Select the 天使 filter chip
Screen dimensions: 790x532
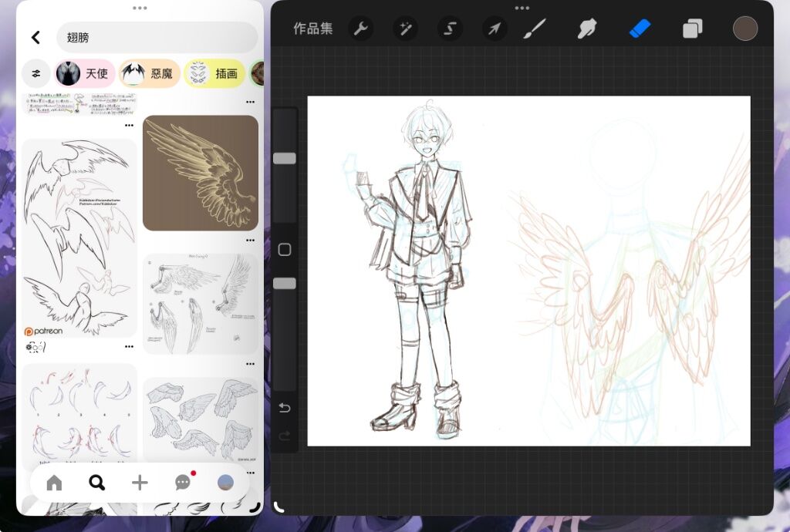[85, 74]
